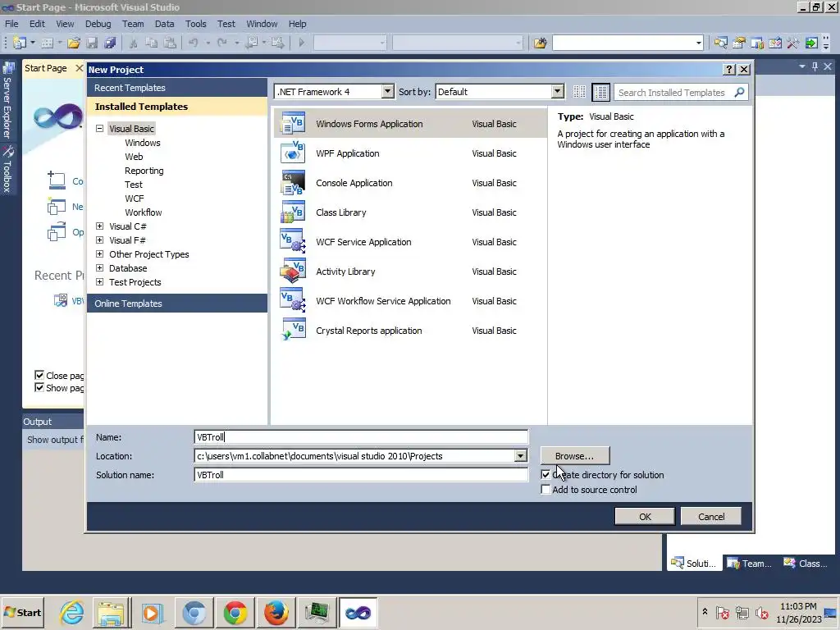This screenshot has height=630, width=840.
Task: Click the New Project toolbar icon
Action: click(x=20, y=43)
